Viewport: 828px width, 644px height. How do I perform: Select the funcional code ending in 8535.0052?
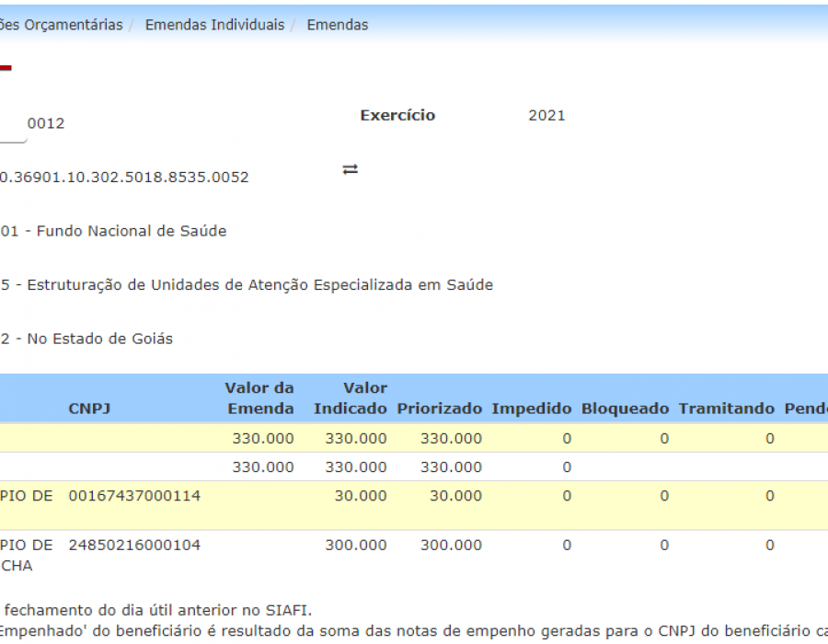tap(124, 177)
